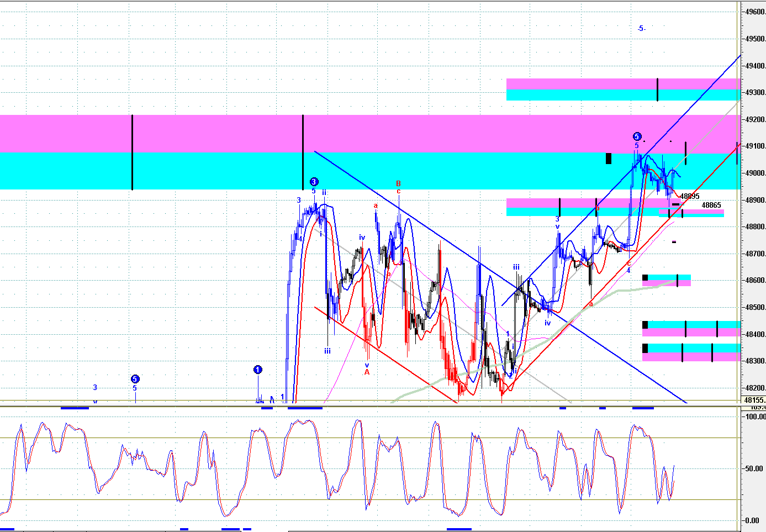
Task: Pick the 48600 price axis label
Action: 755,281
